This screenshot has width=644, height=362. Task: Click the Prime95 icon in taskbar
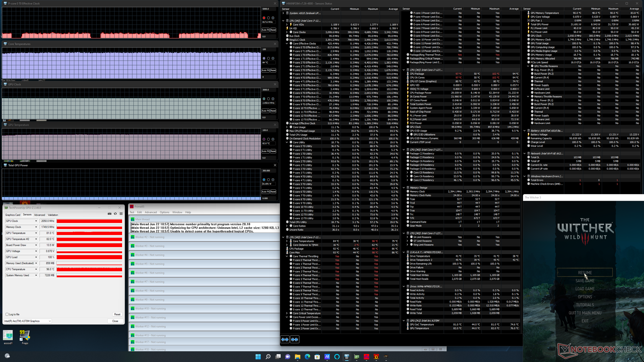[366, 357]
